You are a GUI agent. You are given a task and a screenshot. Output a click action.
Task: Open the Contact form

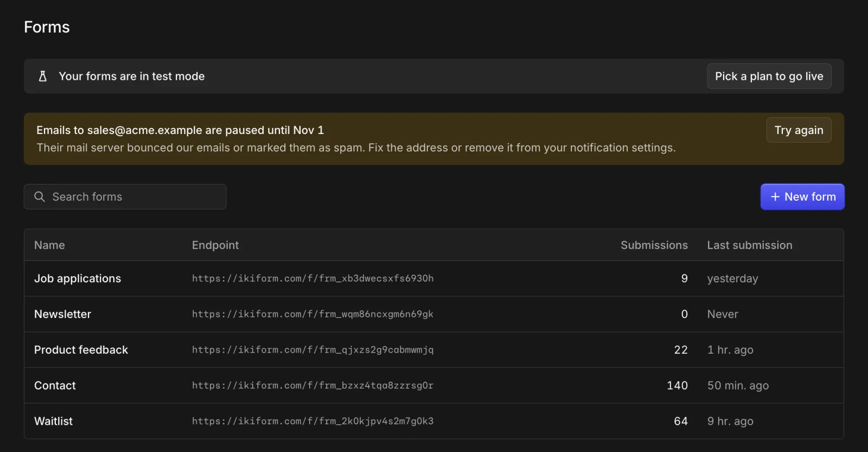[55, 386]
